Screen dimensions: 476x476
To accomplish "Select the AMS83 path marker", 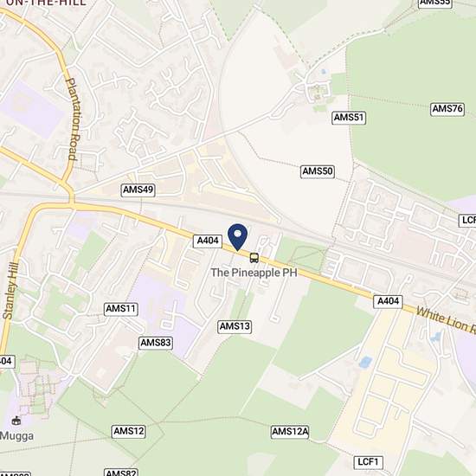I will (156, 343).
